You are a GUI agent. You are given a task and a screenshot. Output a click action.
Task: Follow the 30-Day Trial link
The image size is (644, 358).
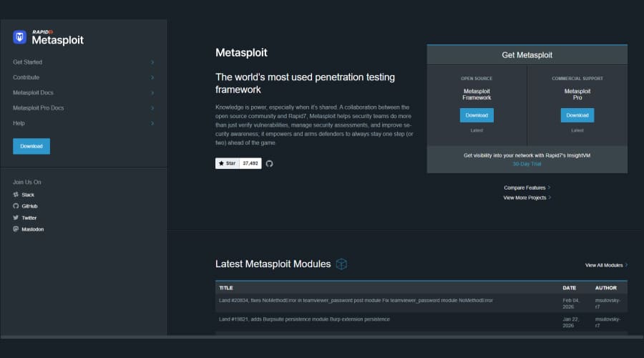527,164
